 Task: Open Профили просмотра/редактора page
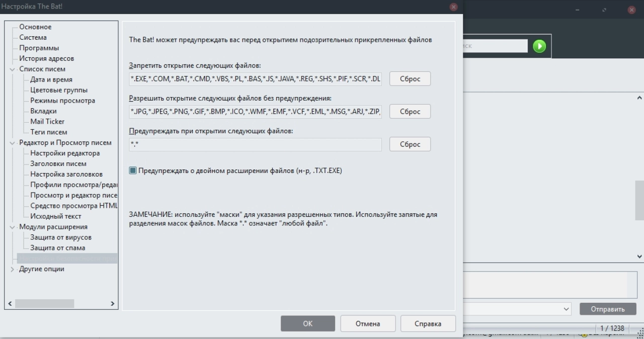[x=73, y=185]
